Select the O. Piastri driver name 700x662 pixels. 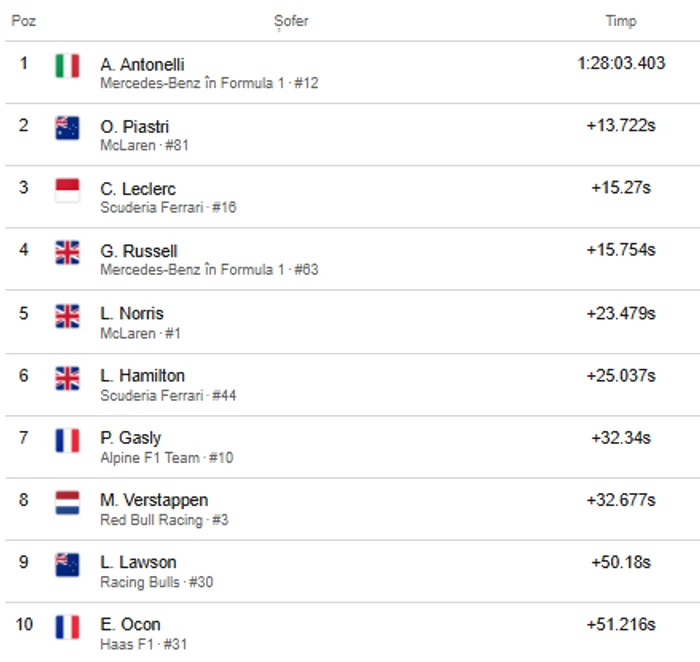[x=134, y=127]
